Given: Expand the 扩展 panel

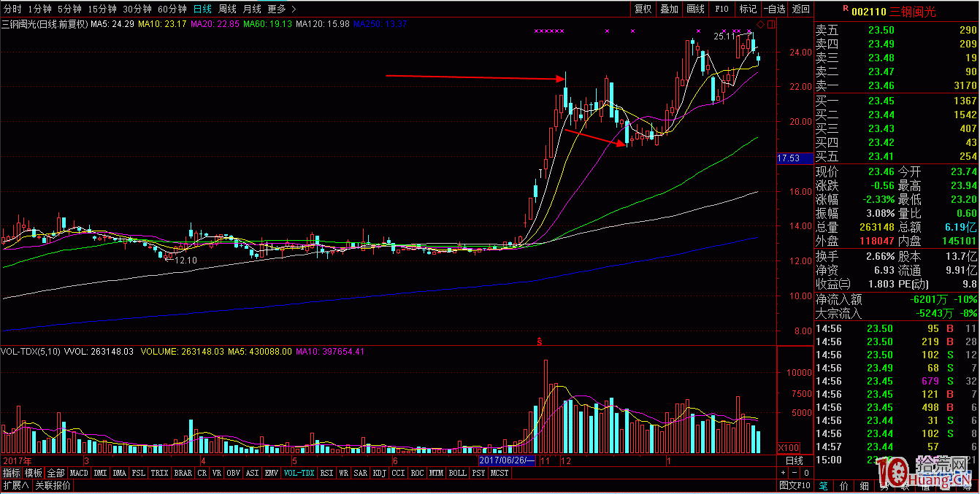Looking at the screenshot, I should (x=15, y=485).
